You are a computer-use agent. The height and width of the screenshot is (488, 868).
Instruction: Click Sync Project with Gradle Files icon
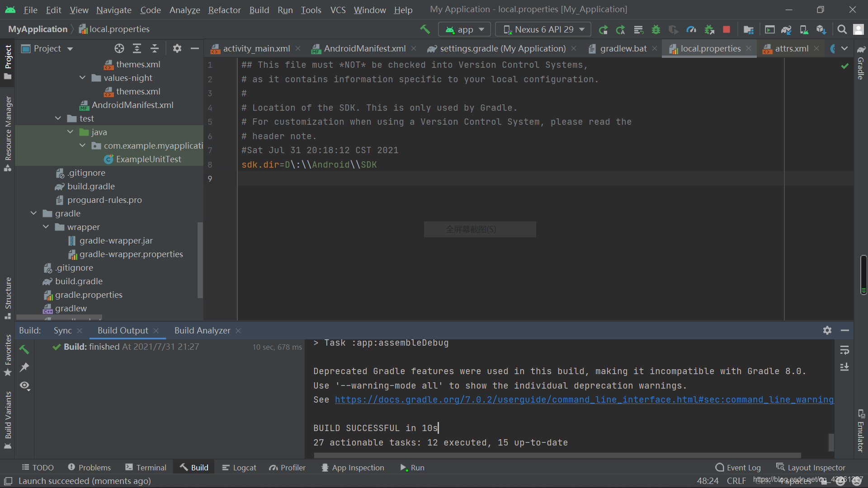click(786, 30)
